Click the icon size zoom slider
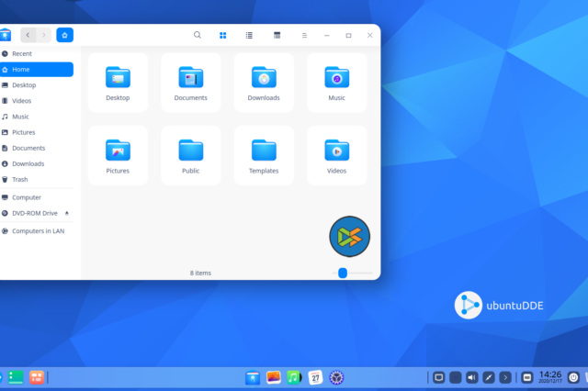The height and width of the screenshot is (391, 588). click(x=343, y=273)
